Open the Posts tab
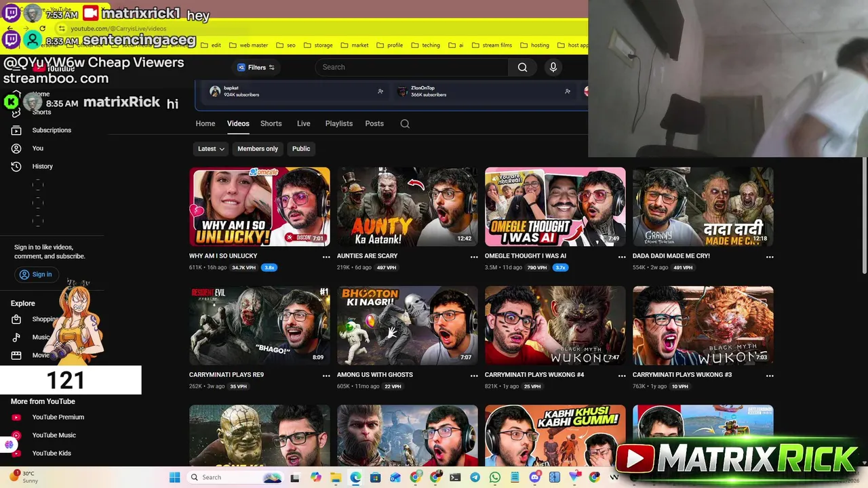This screenshot has height=488, width=868. [x=374, y=123]
